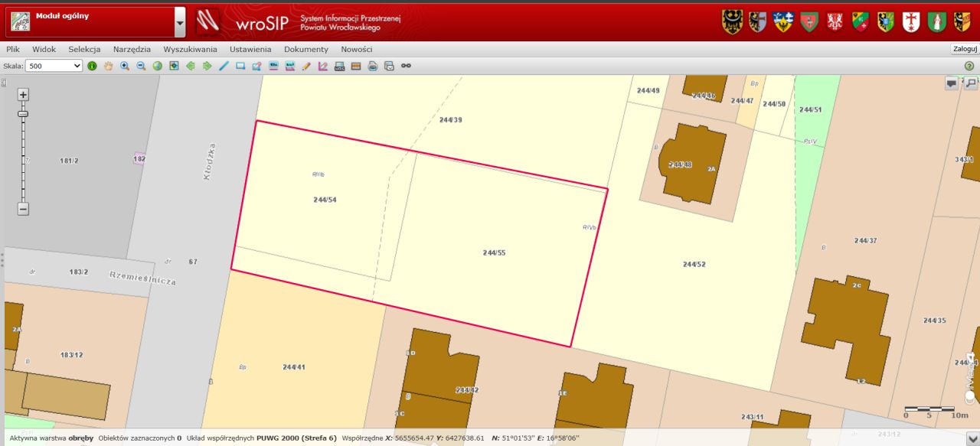Click the white shield with red cross

tap(911, 21)
